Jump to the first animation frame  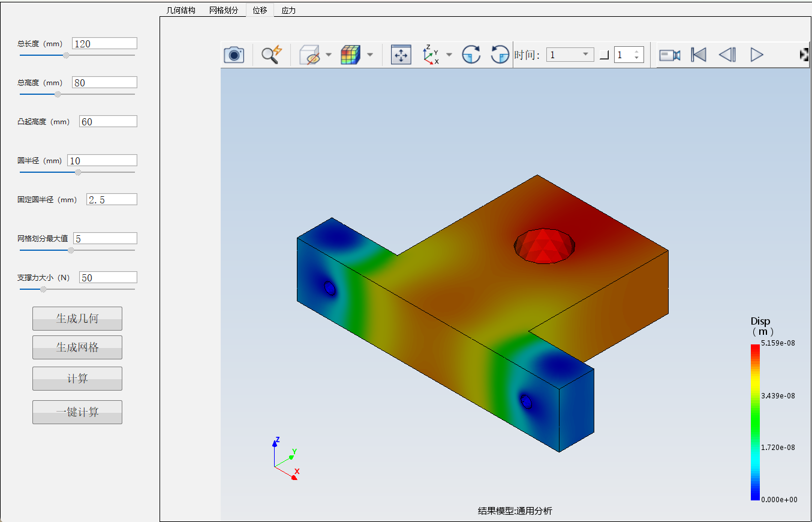[x=699, y=55]
